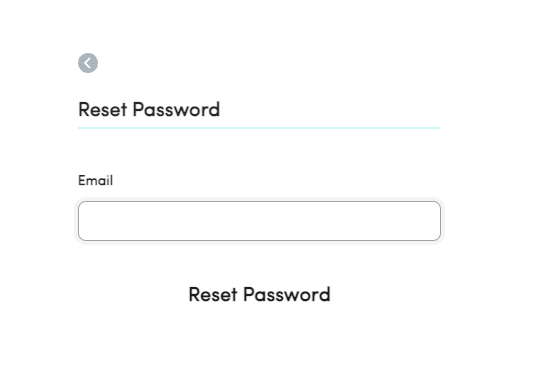Focus the empty Email text box
Screen dimensions: 536x376
coord(259,221)
